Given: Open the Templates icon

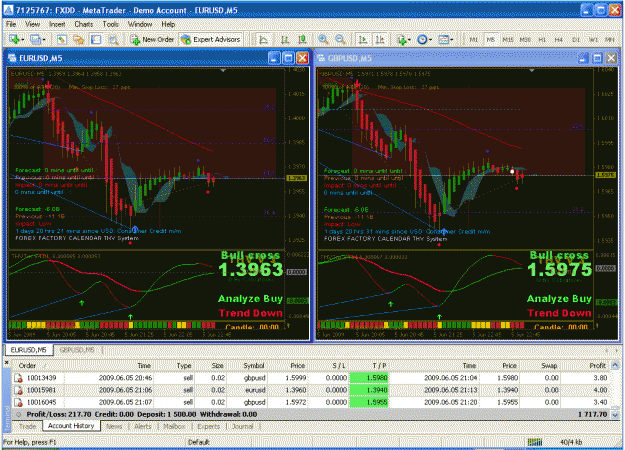Looking at the screenshot, I should (443, 39).
